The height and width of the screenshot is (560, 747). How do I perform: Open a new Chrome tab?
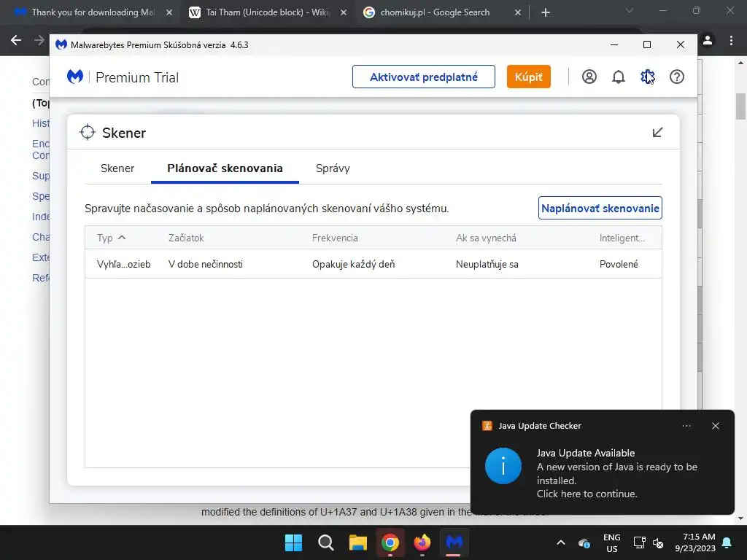click(x=546, y=12)
